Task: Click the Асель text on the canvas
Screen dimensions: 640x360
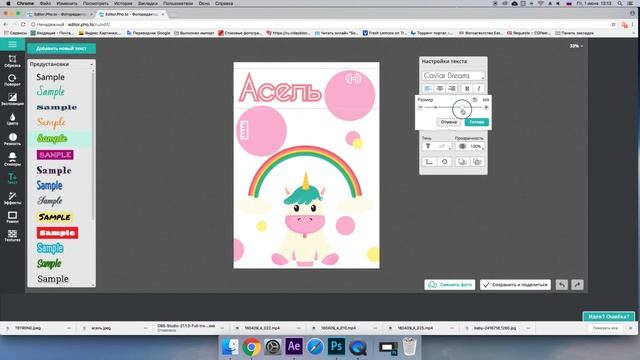Action: [280, 88]
